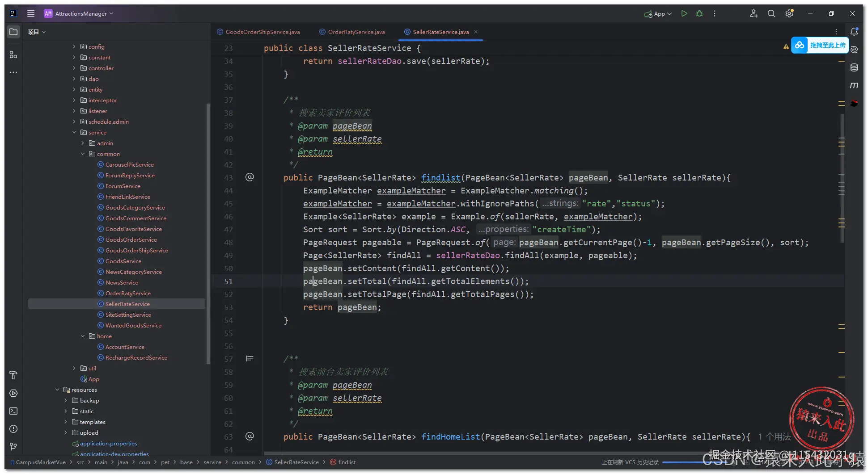Open the Services tool window

pos(13,393)
